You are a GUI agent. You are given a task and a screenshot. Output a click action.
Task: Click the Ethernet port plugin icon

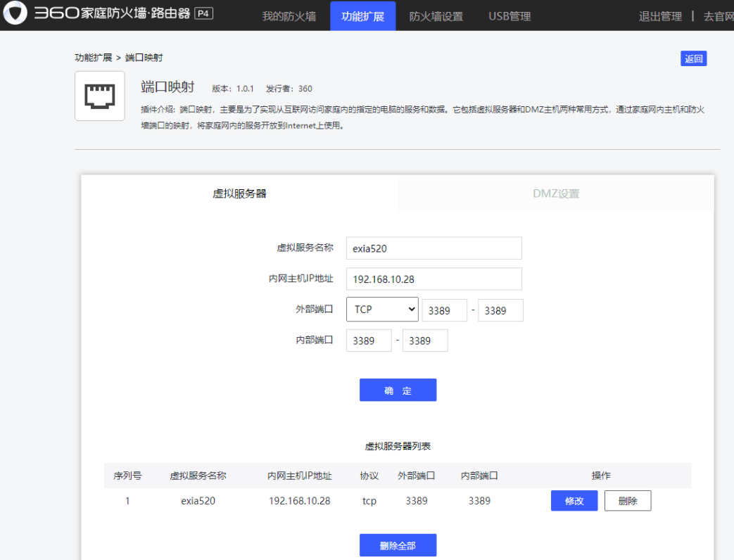(x=99, y=95)
